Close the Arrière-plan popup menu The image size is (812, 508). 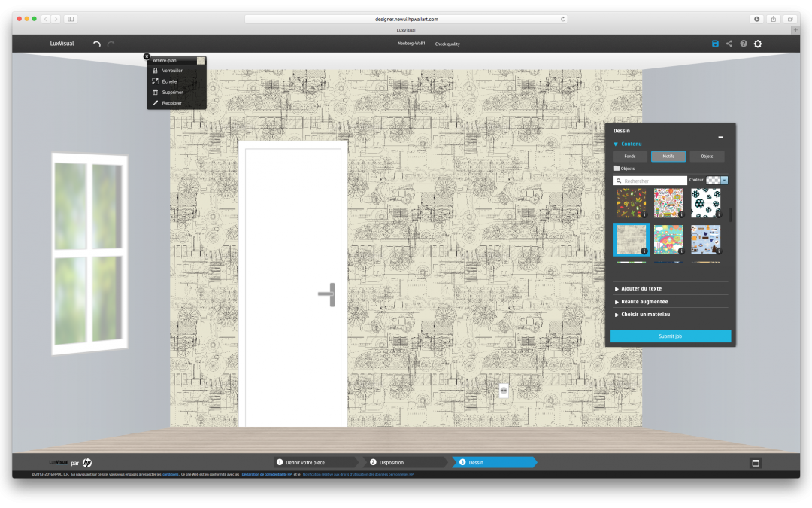point(147,56)
